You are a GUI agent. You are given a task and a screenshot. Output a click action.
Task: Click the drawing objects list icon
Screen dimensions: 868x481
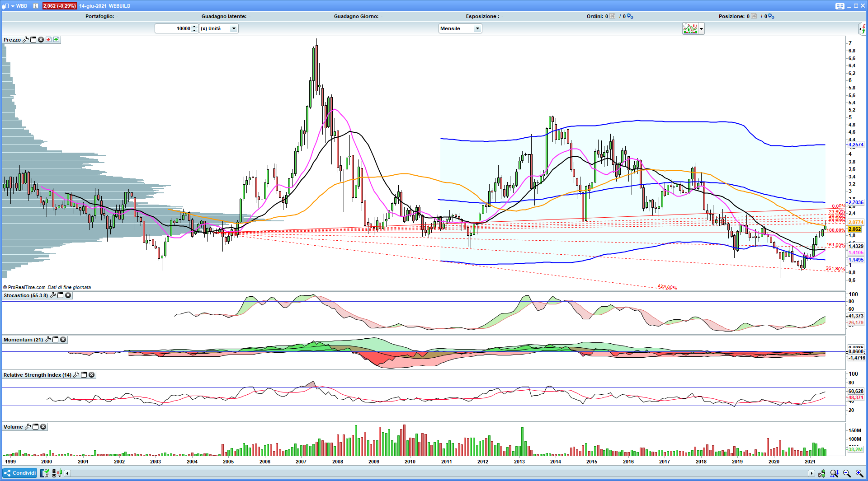45,473
